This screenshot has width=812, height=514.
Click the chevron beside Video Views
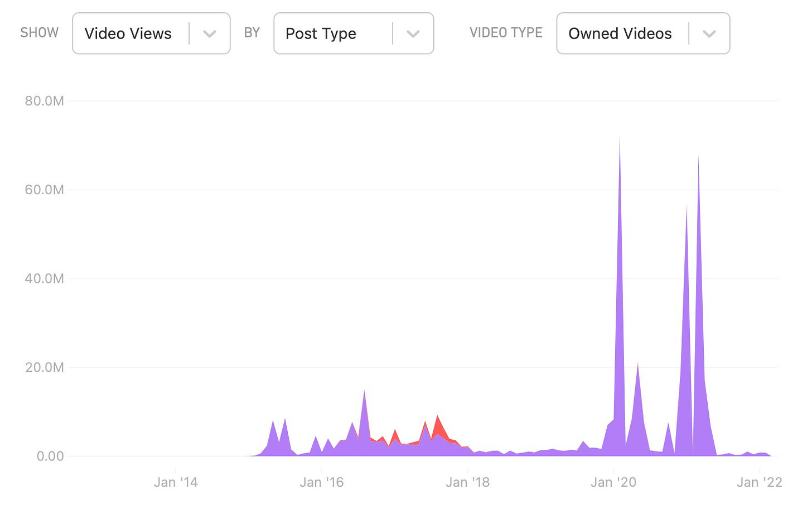point(210,34)
